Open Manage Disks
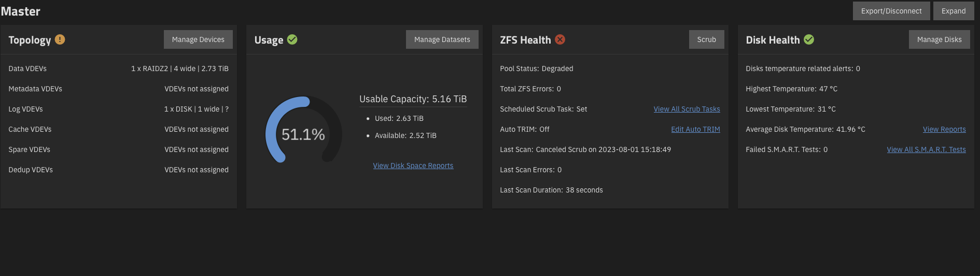 939,39
